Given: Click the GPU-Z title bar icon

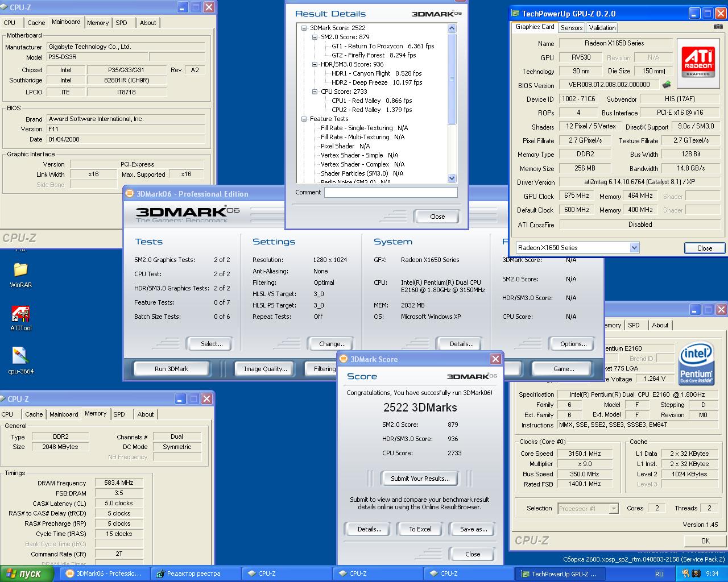Looking at the screenshot, I should click(x=515, y=14).
